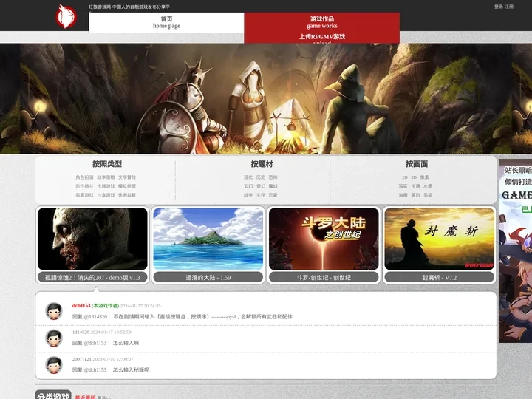Filter by type 放置游戏
Viewport: 532px width, 399px height.
[x=84, y=195]
